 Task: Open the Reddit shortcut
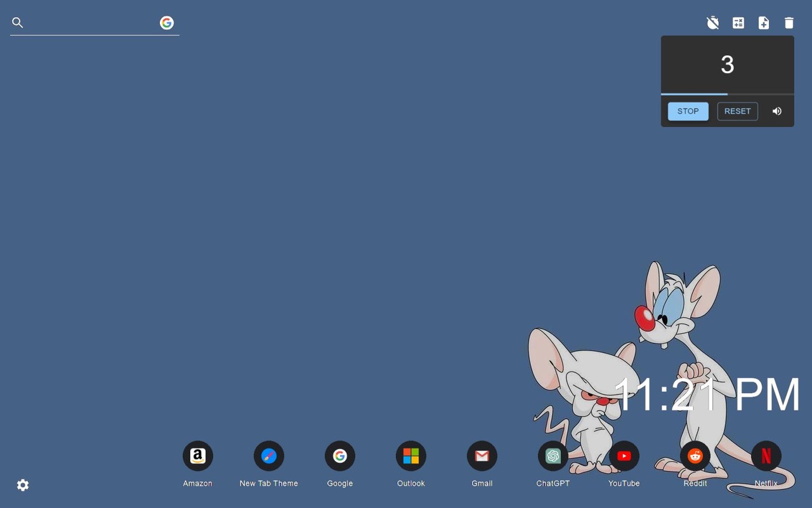pyautogui.click(x=695, y=456)
